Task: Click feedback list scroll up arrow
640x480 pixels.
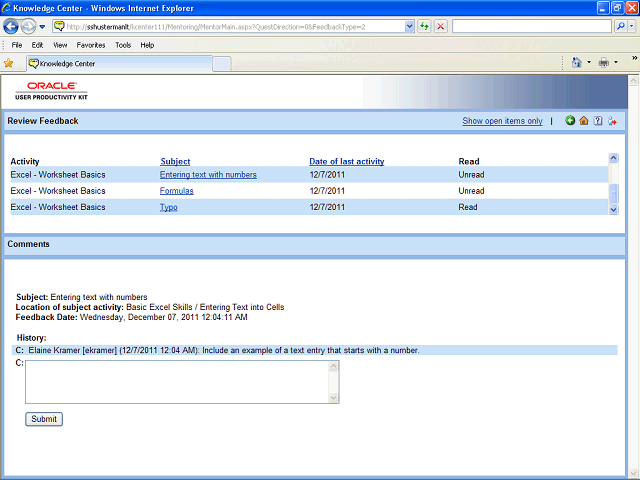Action: (x=613, y=158)
